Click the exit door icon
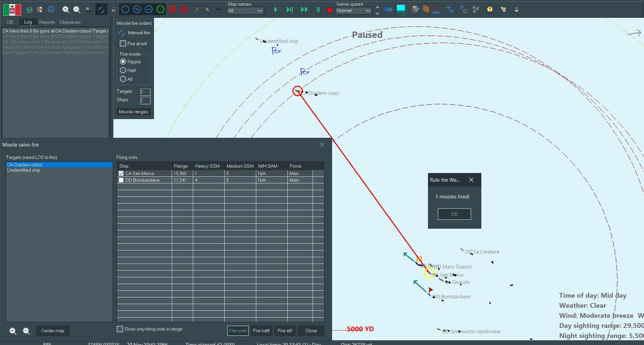This screenshot has width=644, height=345. pyautogui.click(x=40, y=10)
